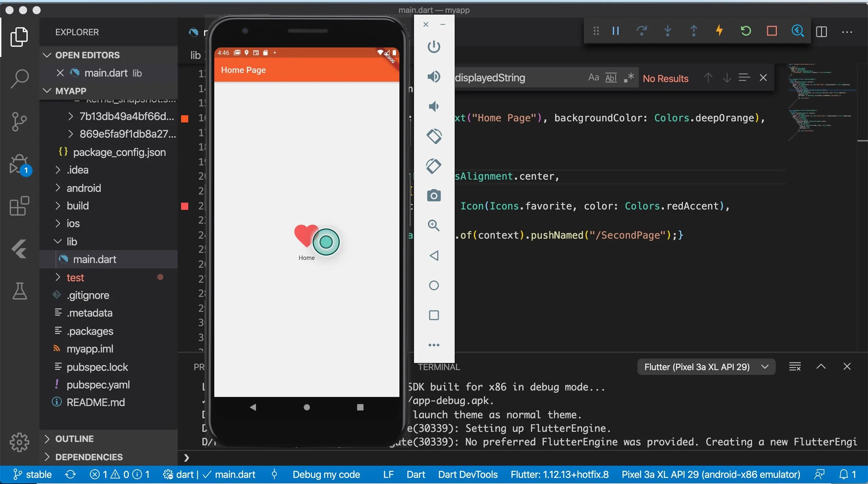Click the Hot Reload lightning icon
868x484 pixels.
click(x=719, y=31)
